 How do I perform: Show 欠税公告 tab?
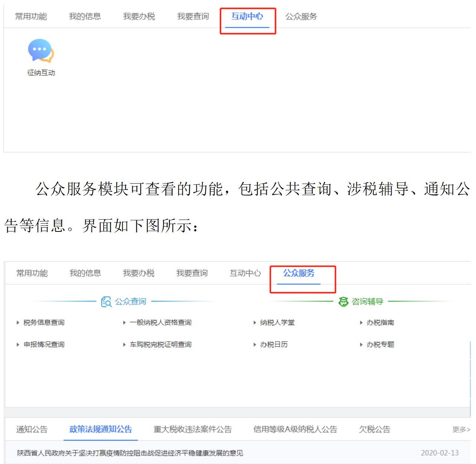pos(374,430)
